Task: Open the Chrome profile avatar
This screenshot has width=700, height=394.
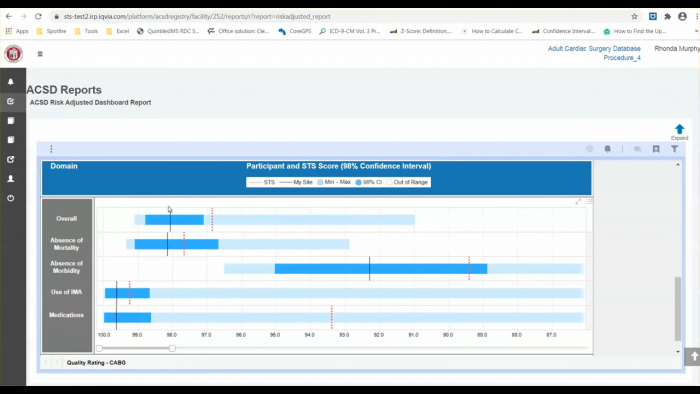Action: pos(682,17)
